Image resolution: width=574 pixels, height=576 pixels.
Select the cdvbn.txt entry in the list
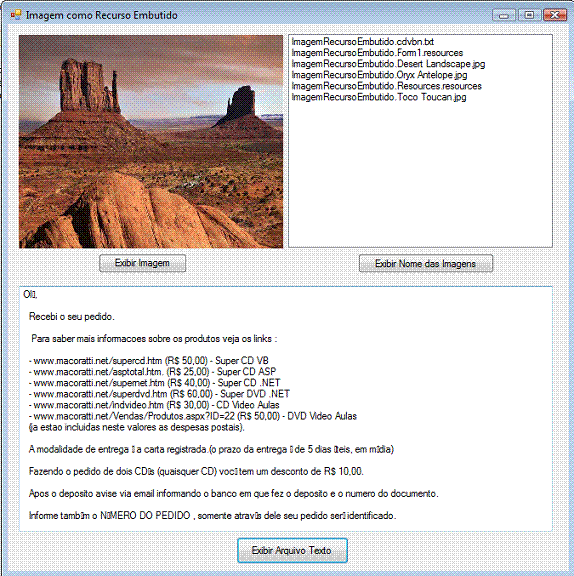pos(363,42)
